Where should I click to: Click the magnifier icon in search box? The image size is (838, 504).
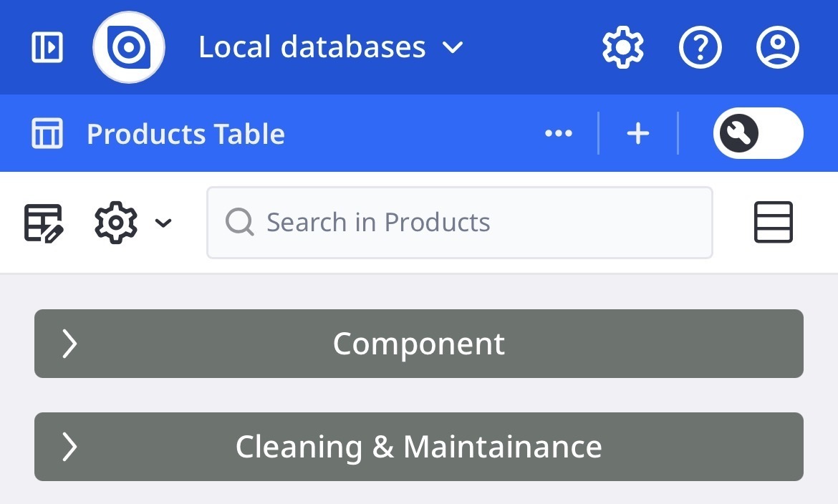click(239, 223)
